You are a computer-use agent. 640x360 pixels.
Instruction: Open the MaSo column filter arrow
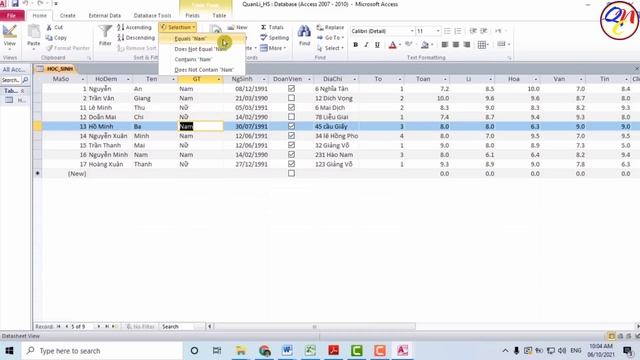[83, 79]
